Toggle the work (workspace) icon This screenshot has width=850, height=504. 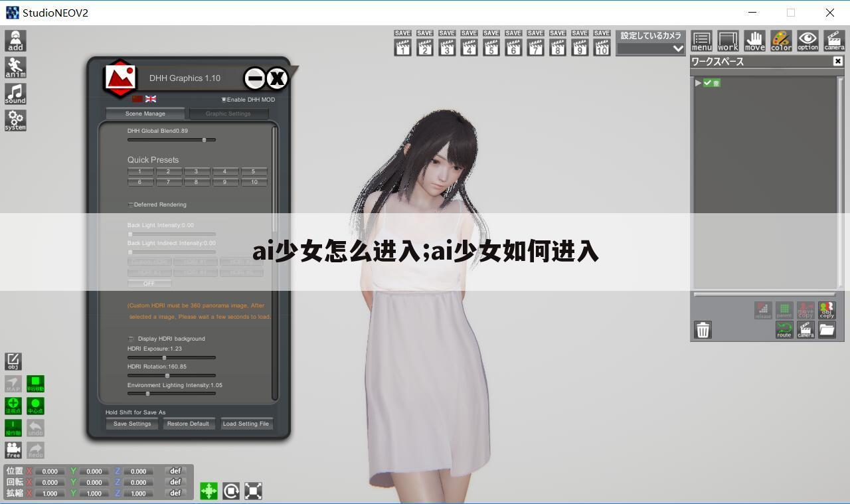pos(728,41)
